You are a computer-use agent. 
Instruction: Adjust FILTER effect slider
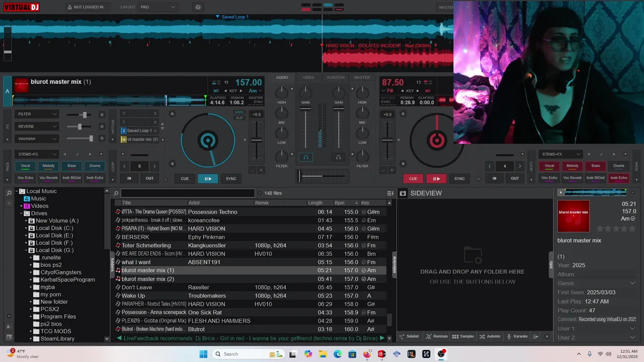click(x=85, y=115)
